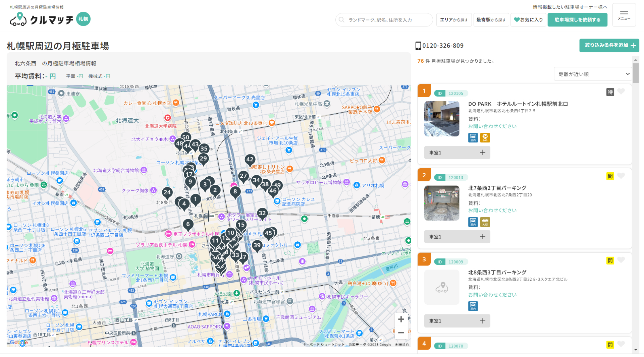The width and height of the screenshot is (644, 357).
Task: Click the 問 badge on listing 2
Action: (610, 176)
